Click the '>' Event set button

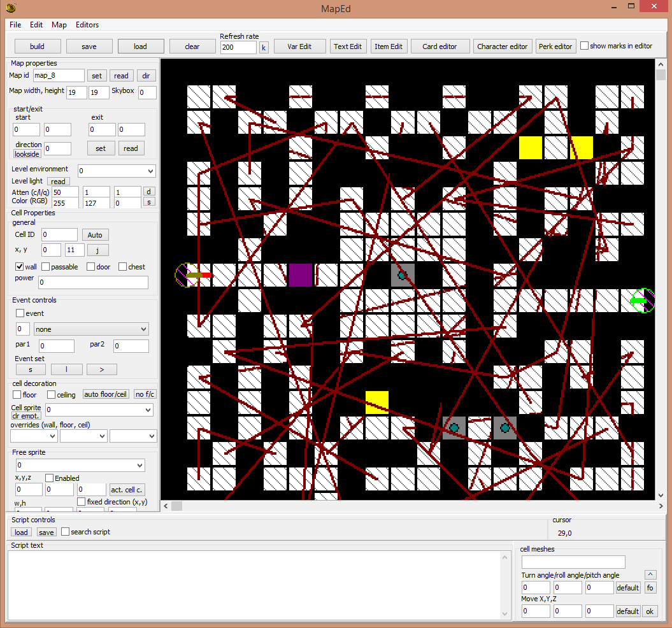click(x=101, y=369)
